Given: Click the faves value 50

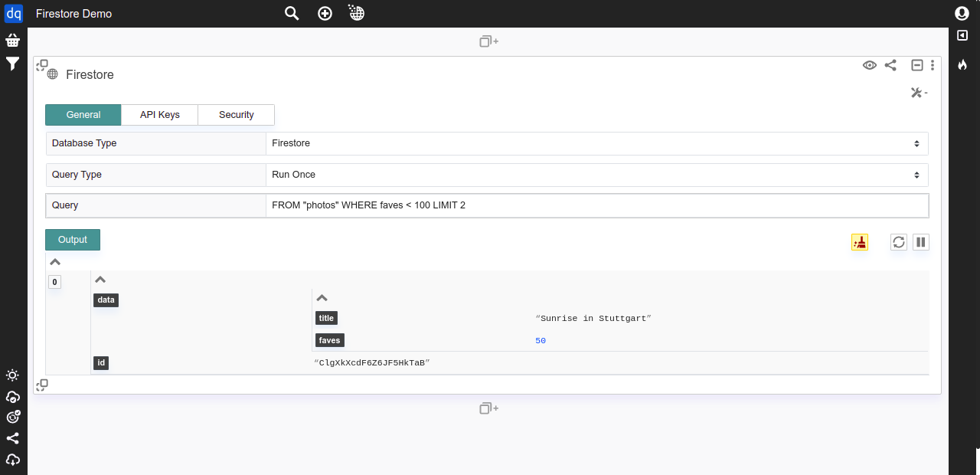Looking at the screenshot, I should 541,341.
